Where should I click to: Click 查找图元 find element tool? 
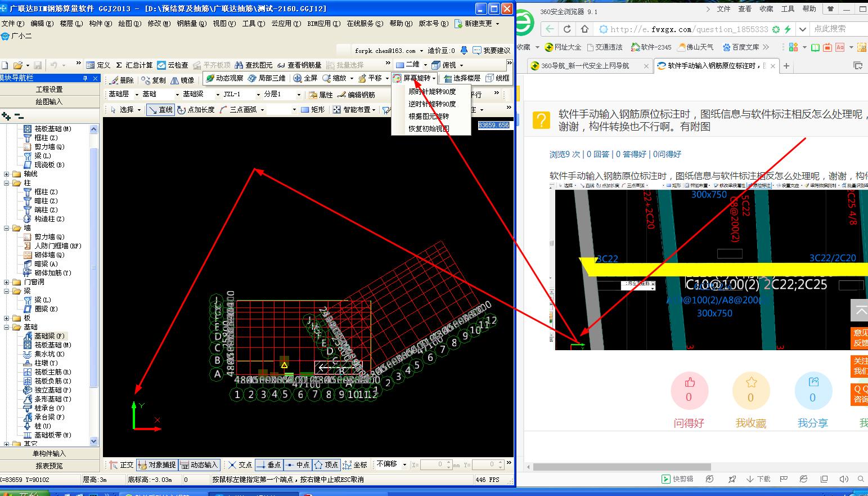pyautogui.click(x=254, y=65)
